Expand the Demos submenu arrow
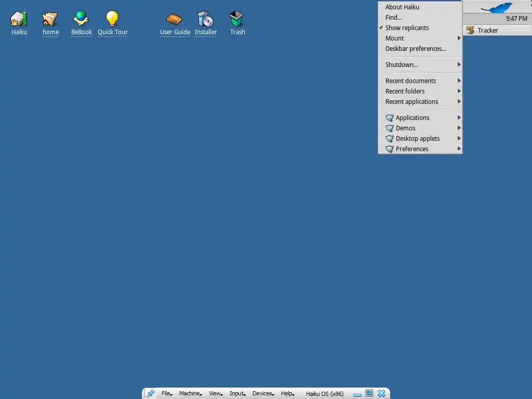Image resolution: width=532 pixels, height=399 pixels. (459, 128)
